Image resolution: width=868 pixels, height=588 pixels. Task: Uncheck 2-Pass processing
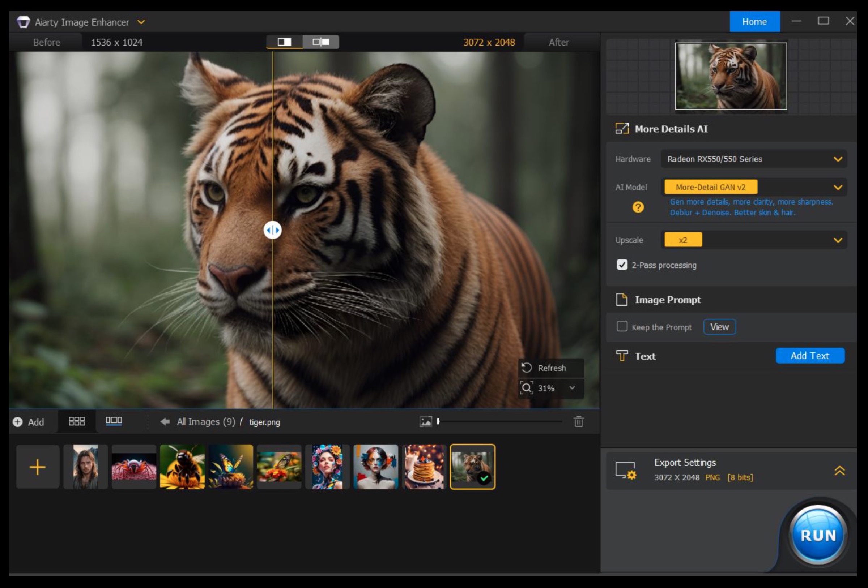622,265
